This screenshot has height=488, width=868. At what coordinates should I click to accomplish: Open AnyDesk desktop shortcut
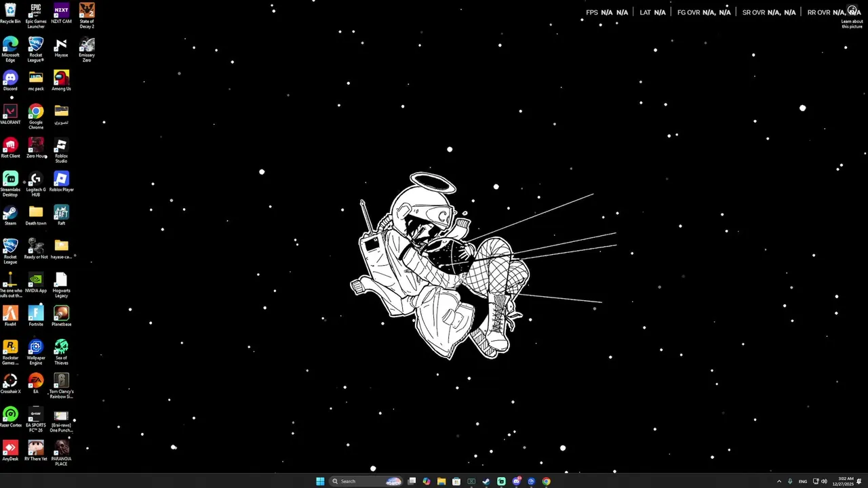tap(10, 450)
